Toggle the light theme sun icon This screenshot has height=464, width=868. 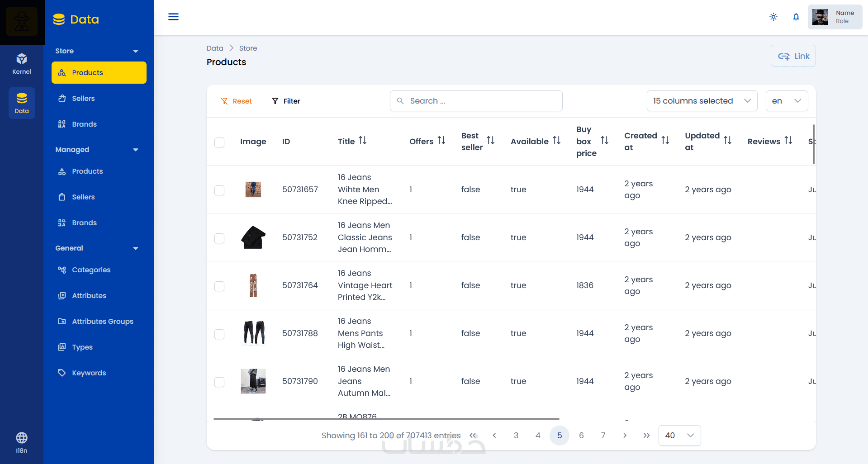click(x=773, y=17)
